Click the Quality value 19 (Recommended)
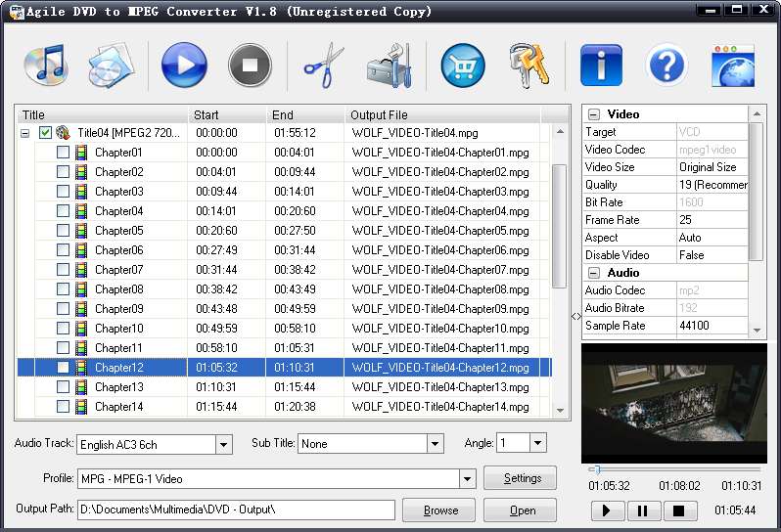Screen dimensions: 781x532 coord(712,185)
